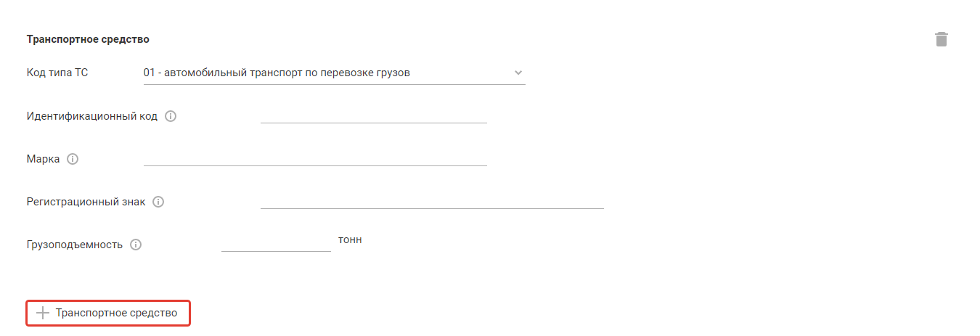Viewport: 980px width, 336px height.
Task: Click the 'Марка' field label
Action: [44, 159]
